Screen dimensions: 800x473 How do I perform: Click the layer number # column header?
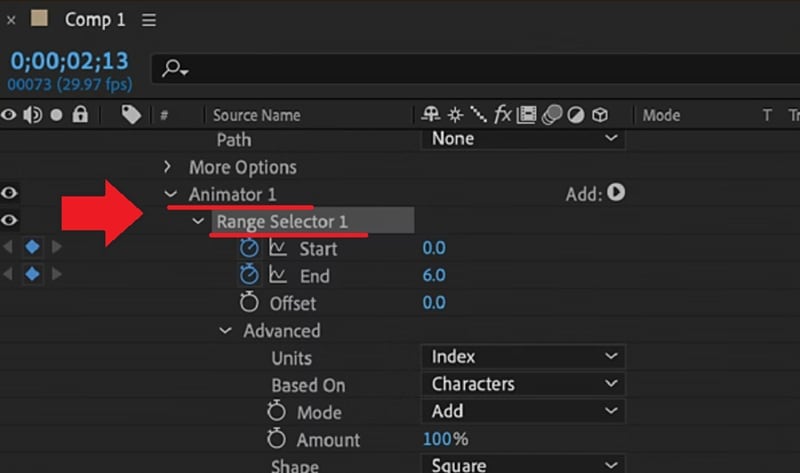point(164,115)
